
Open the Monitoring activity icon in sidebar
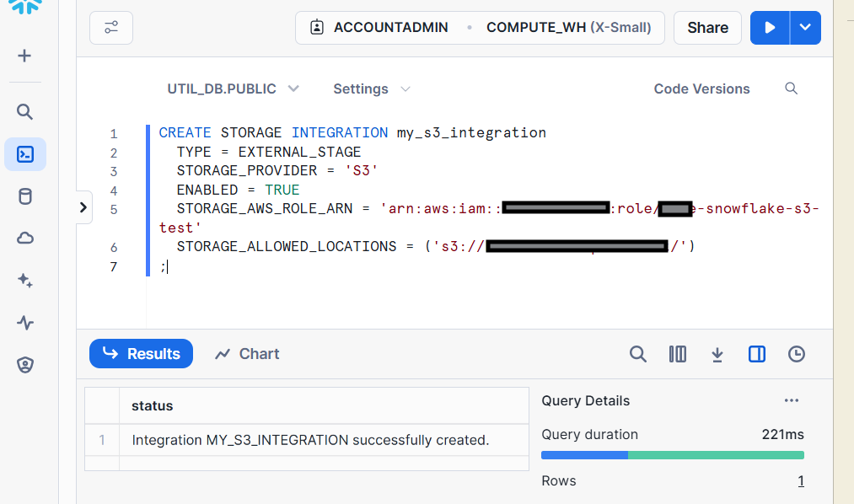[x=25, y=323]
